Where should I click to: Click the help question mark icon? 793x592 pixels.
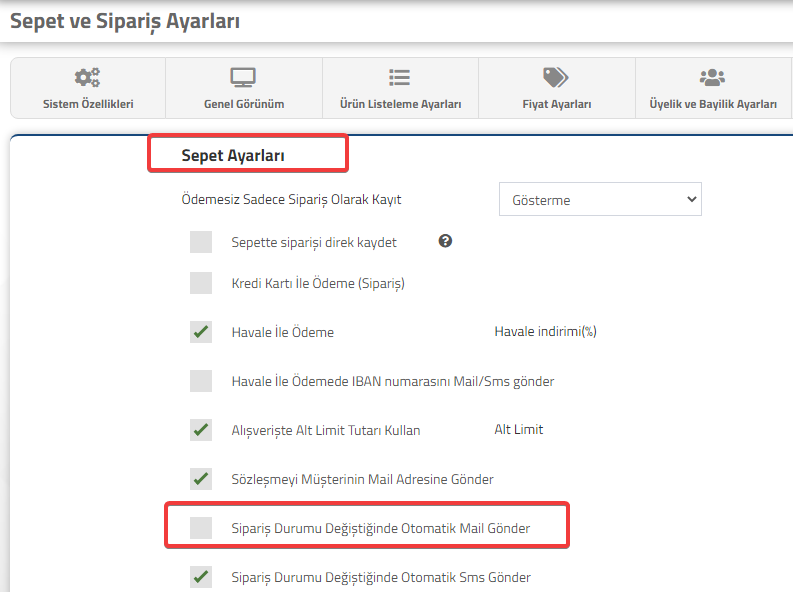point(445,241)
